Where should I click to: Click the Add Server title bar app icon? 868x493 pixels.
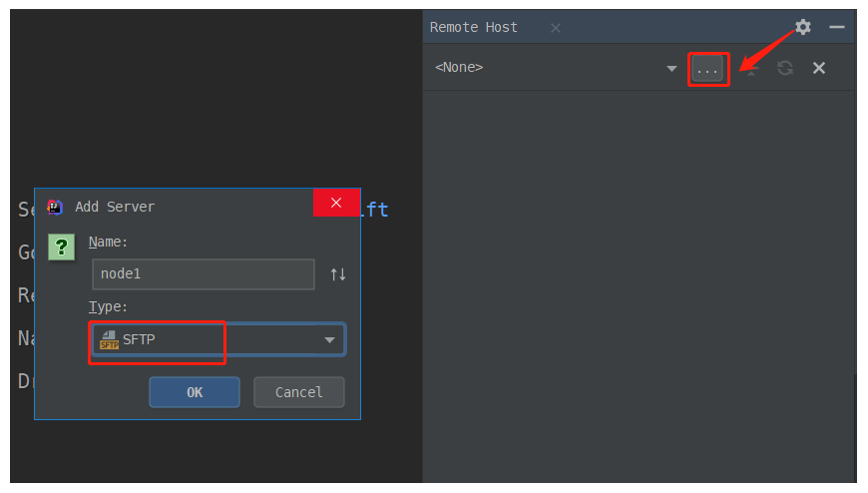(55, 207)
